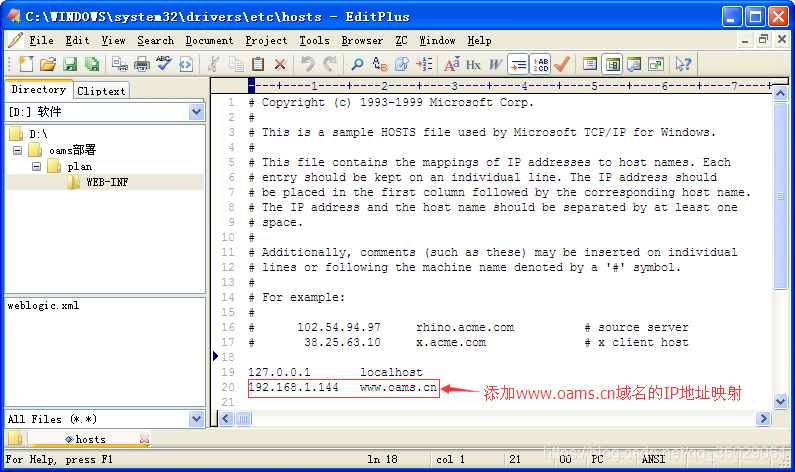
Task: Open the Tools menu
Action: point(314,40)
